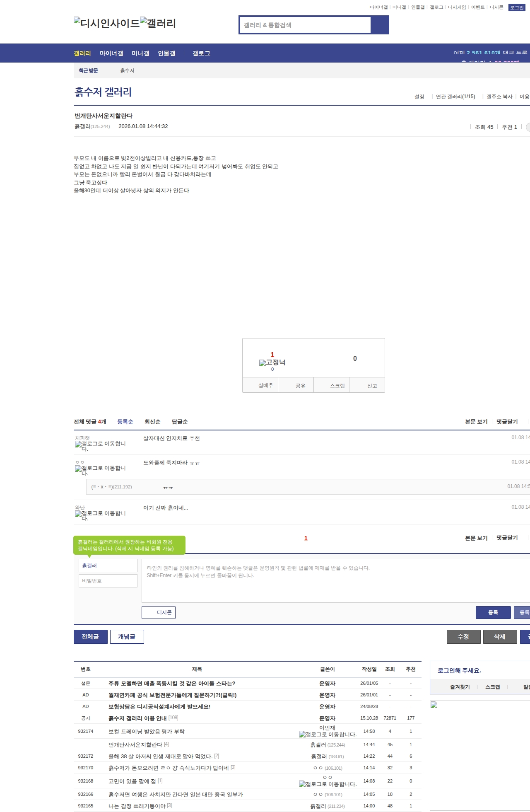Image resolution: width=530 pixels, height=812 pixels.
Task: Click the 수정 edit button
Action: click(463, 637)
